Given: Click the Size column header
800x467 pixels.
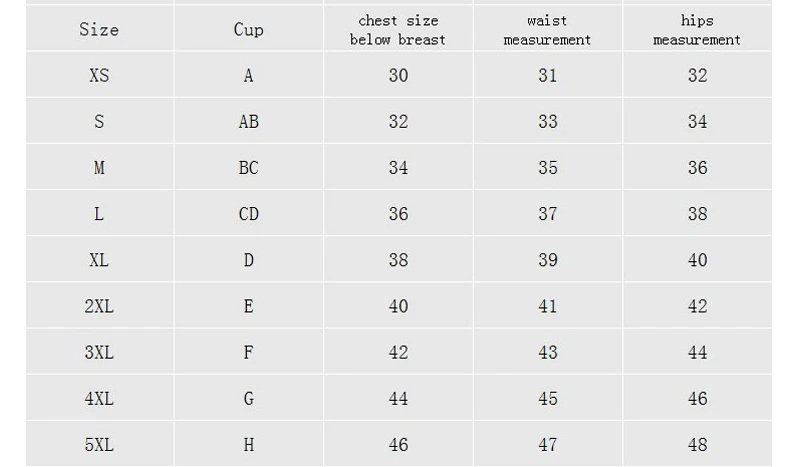Looking at the screenshot, I should (99, 30).
